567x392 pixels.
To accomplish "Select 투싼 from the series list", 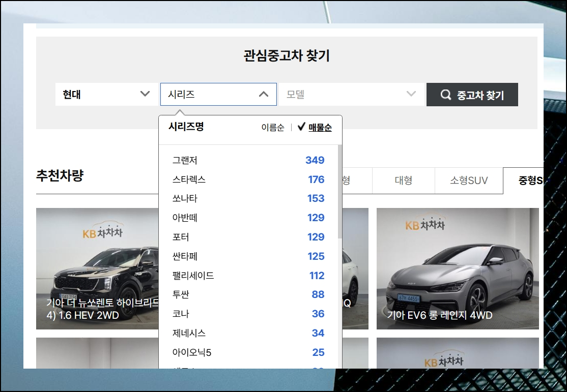I will pyautogui.click(x=248, y=294).
